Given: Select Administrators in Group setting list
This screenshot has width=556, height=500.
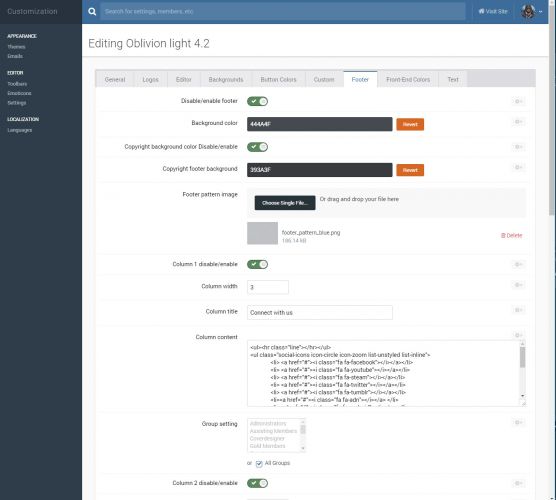Looking at the screenshot, I should [268, 423].
